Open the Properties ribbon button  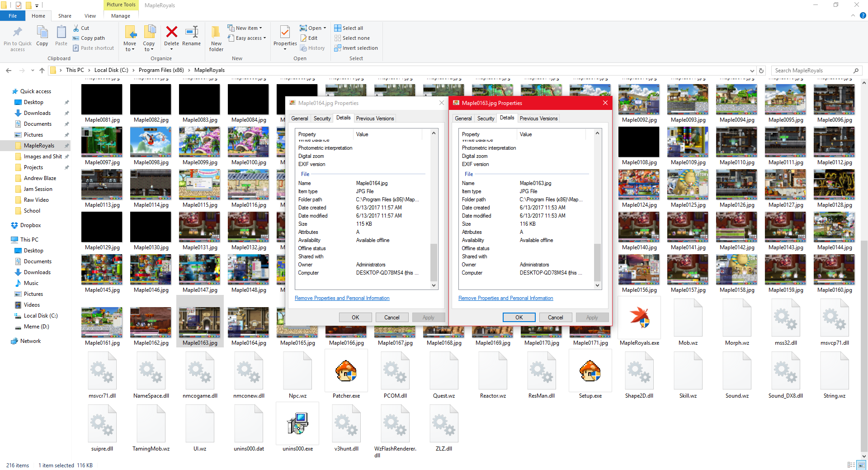(x=285, y=38)
